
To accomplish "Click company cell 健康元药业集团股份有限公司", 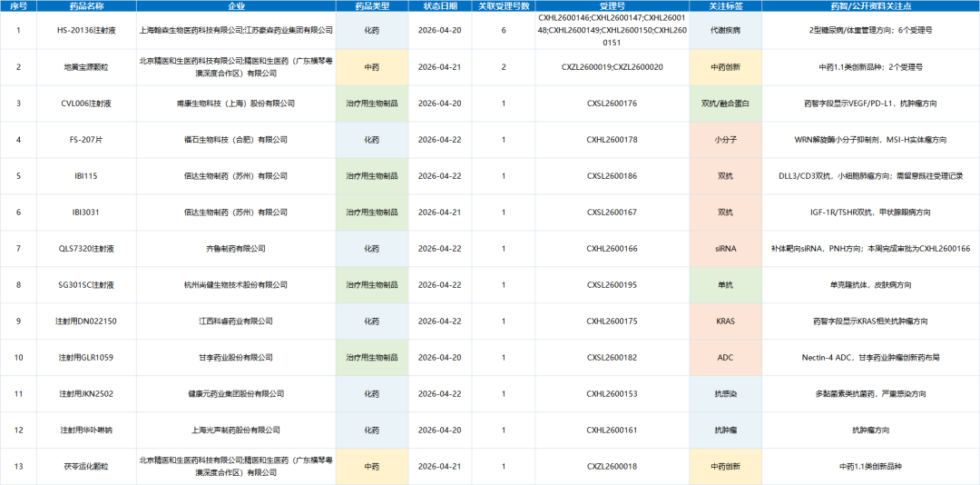I will [236, 393].
